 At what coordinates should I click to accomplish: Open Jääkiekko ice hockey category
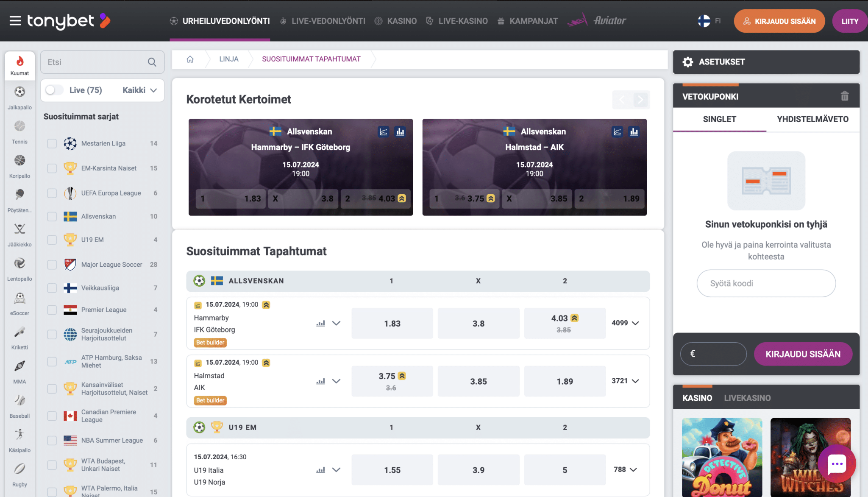[19, 236]
